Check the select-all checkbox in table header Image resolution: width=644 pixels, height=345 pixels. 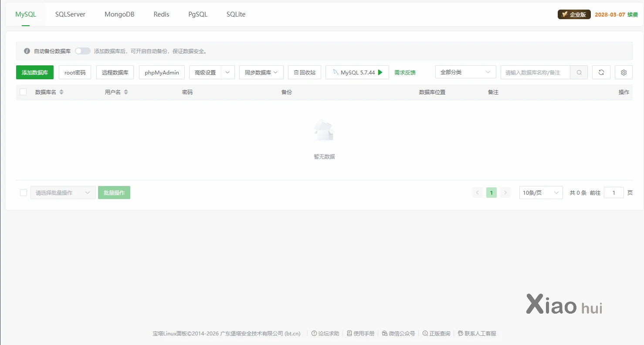tap(23, 92)
